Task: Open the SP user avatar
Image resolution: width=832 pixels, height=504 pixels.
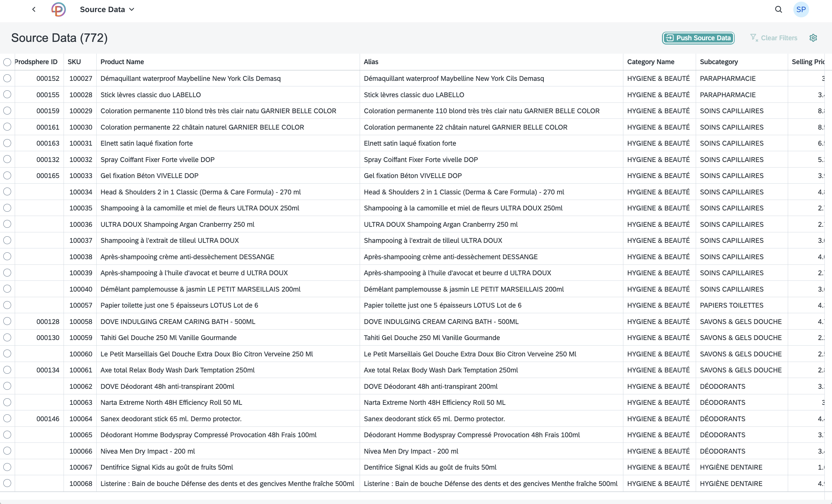Action: click(x=801, y=9)
